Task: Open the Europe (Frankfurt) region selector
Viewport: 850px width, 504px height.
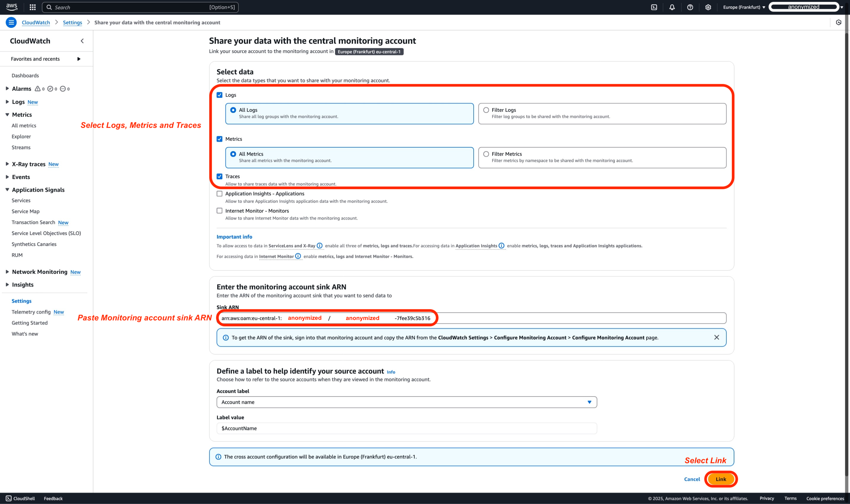Action: pos(744,7)
